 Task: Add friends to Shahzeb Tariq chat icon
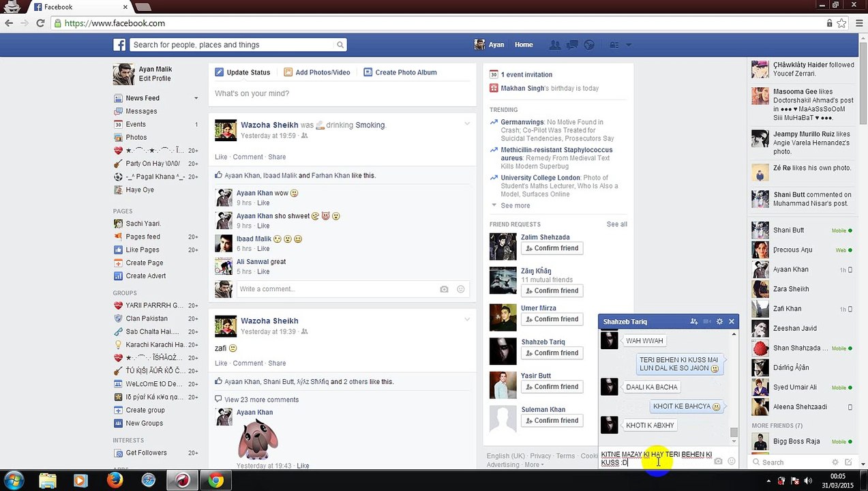point(694,321)
